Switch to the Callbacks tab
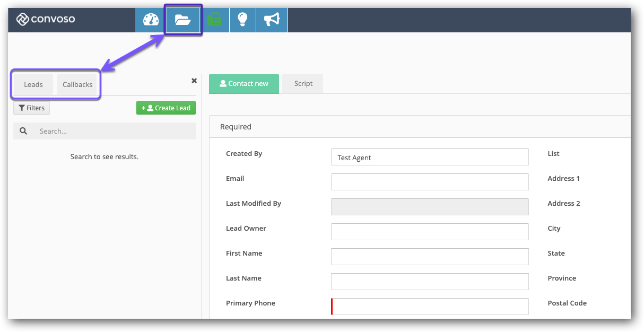The width and height of the screenshot is (644, 332). 77,85
